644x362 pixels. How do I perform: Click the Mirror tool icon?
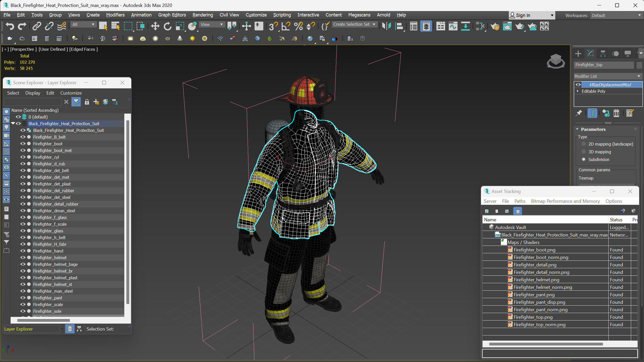(386, 26)
